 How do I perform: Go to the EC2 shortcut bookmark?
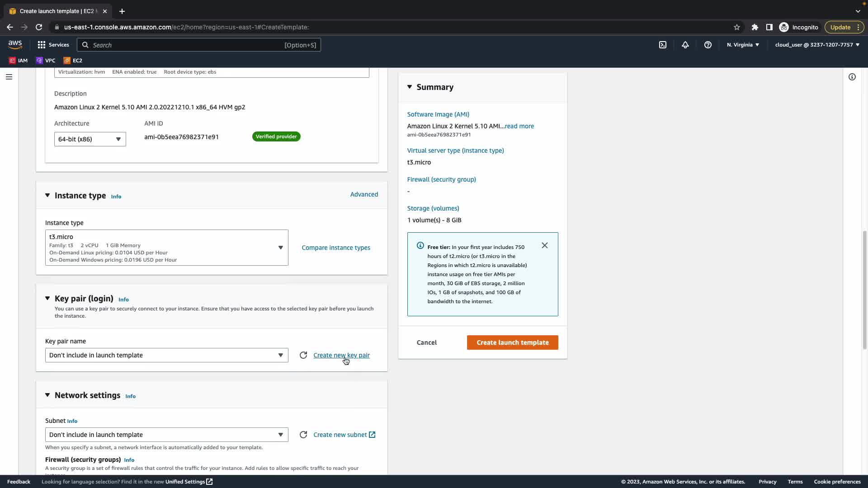(x=73, y=60)
